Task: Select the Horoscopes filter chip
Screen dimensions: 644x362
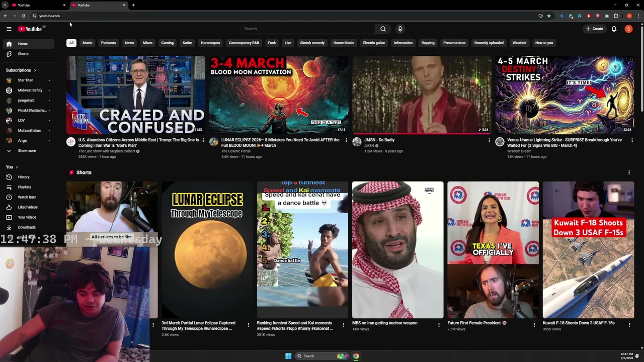Action: [x=210, y=43]
